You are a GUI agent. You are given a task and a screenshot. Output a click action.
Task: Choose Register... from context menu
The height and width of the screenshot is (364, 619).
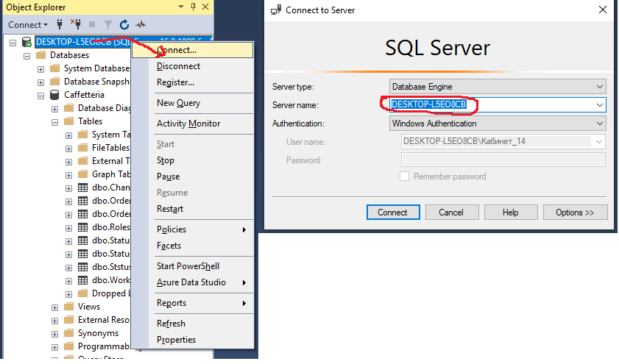tap(192, 82)
